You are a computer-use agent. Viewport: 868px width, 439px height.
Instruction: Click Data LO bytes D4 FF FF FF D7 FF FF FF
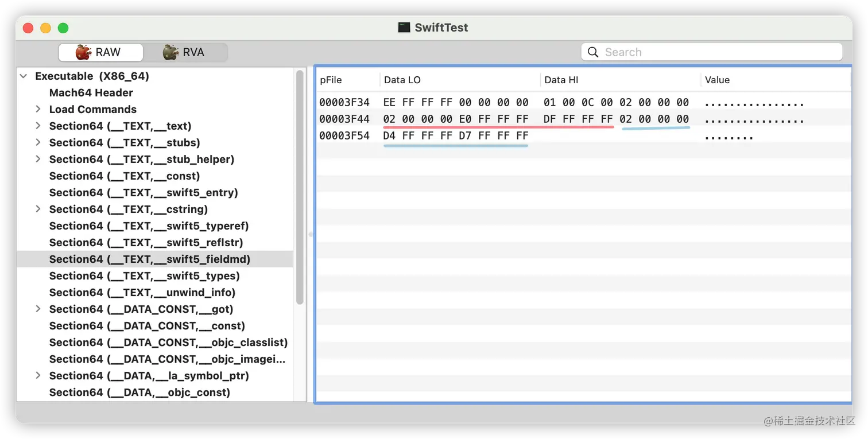(x=456, y=135)
